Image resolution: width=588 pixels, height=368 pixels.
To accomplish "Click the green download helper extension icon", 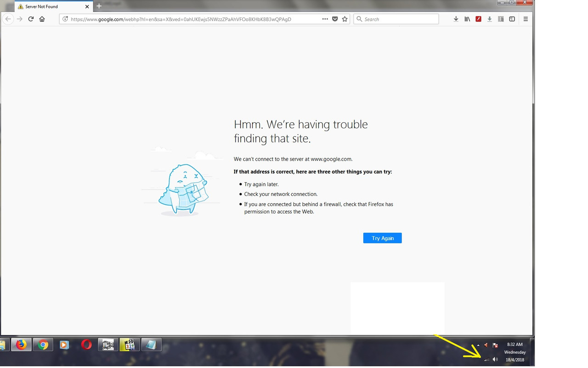I will (490, 19).
